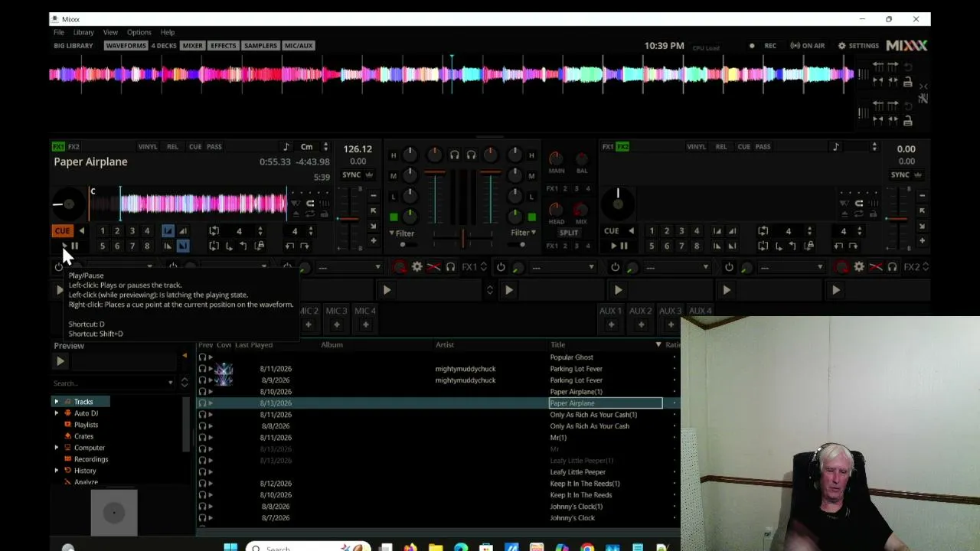This screenshot has width=980, height=551.
Task: Click the REC record button
Action: coord(763,46)
